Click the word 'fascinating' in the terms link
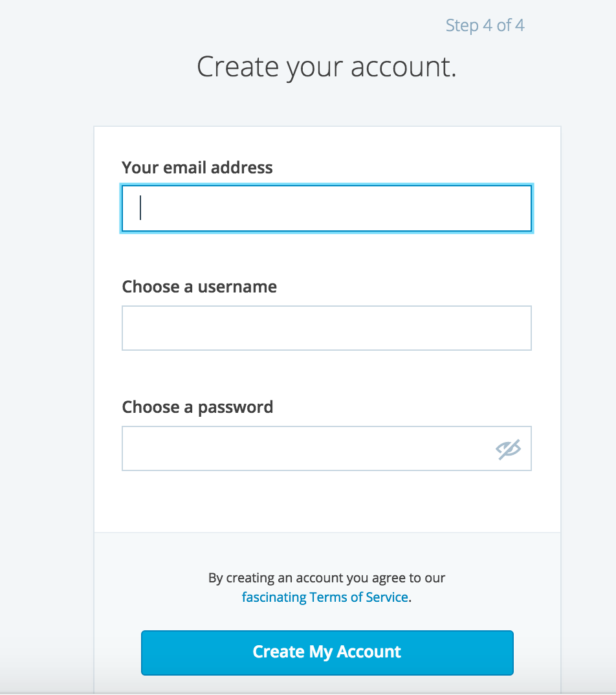Image resolution: width=616 pixels, height=695 pixels. [274, 597]
